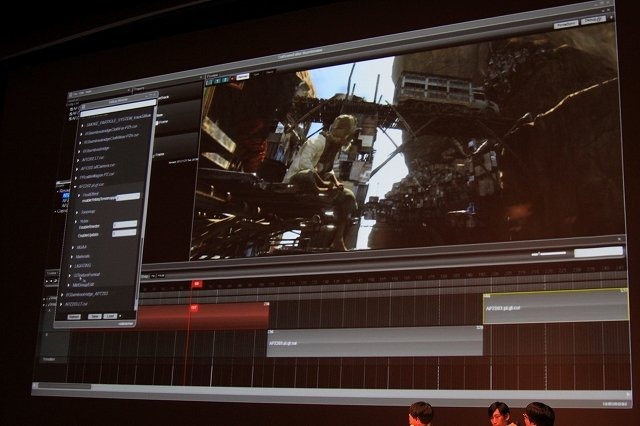Viewport: 640px width, 426px height.
Task: Select the gray clip on the lower timeline track
Action: (375, 342)
